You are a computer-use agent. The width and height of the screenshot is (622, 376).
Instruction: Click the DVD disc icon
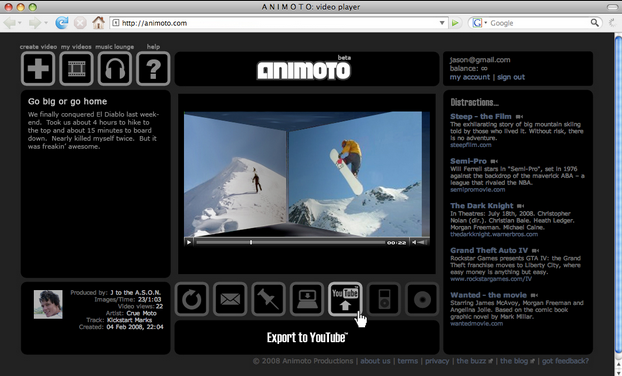pos(422,299)
